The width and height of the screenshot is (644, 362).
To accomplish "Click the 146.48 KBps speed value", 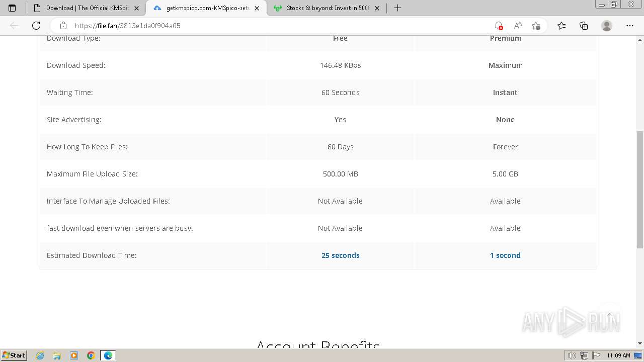I will 341,65.
